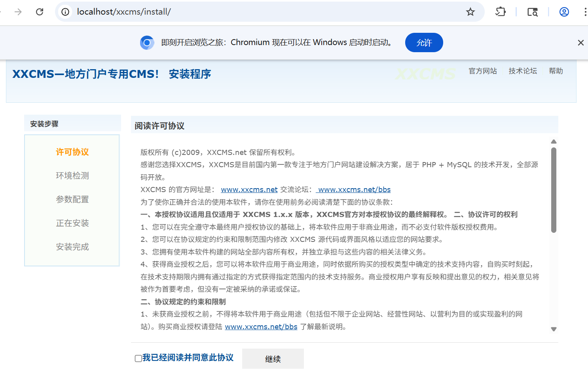Open the user profile icon
Screen dimensions: 588x383
[564, 12]
